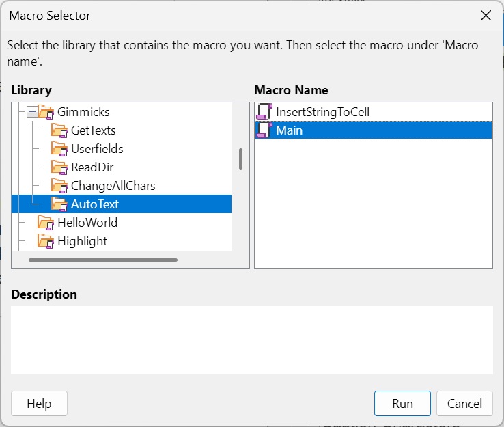Click the Library horizontal scrollbar thumb

point(103,260)
